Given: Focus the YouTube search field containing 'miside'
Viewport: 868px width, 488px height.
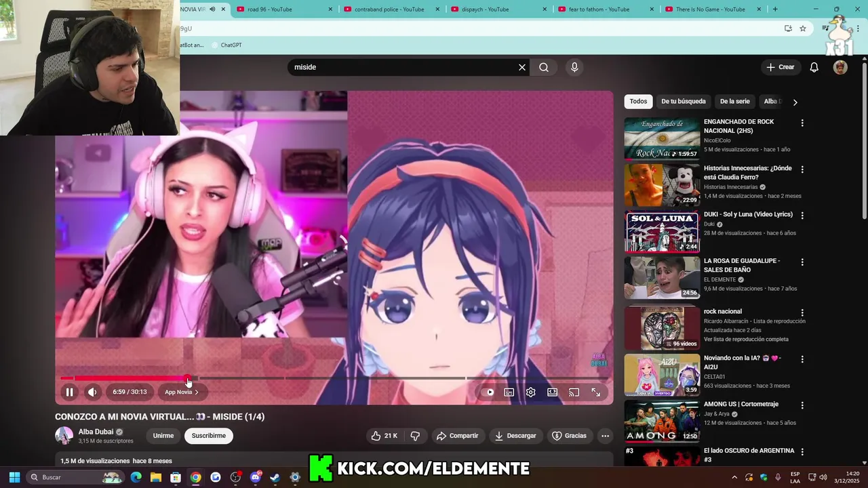Looking at the screenshot, I should point(403,67).
